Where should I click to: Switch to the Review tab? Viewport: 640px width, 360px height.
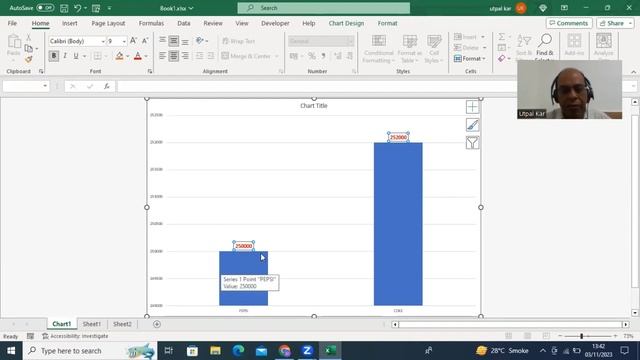[213, 23]
